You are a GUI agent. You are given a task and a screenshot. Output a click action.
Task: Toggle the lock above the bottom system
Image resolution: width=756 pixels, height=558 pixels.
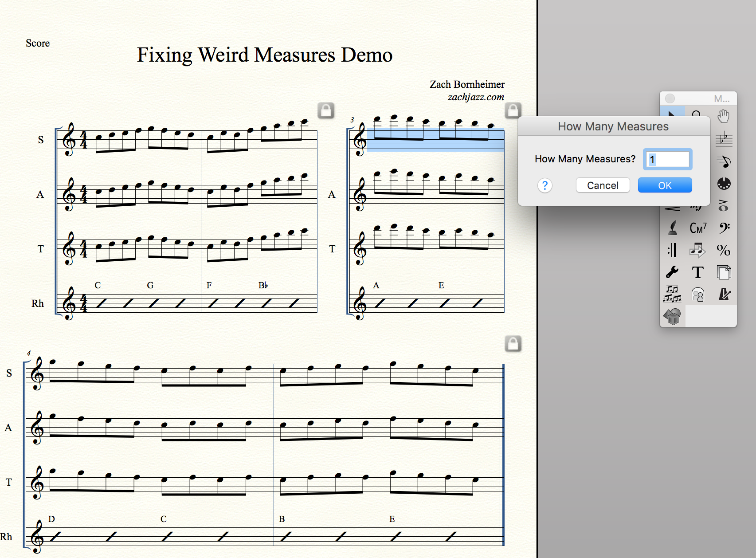[513, 344]
